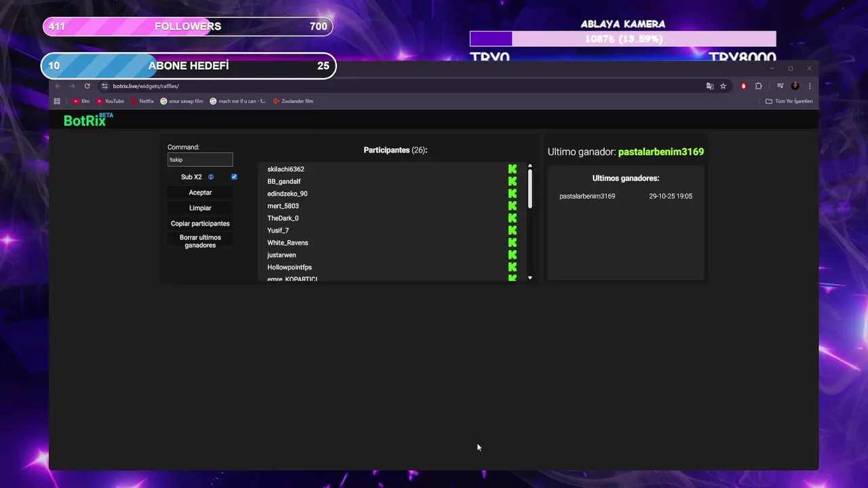Click the Participantes (26) heading

(x=395, y=150)
